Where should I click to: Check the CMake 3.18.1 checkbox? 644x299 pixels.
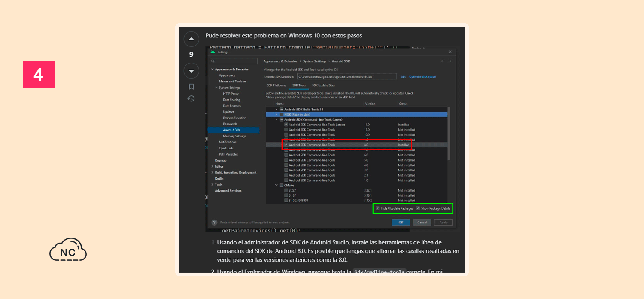click(286, 195)
